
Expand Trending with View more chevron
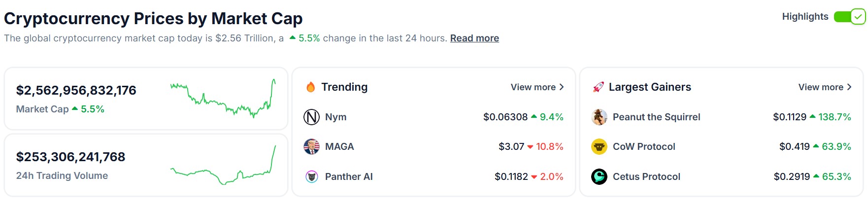pos(562,87)
